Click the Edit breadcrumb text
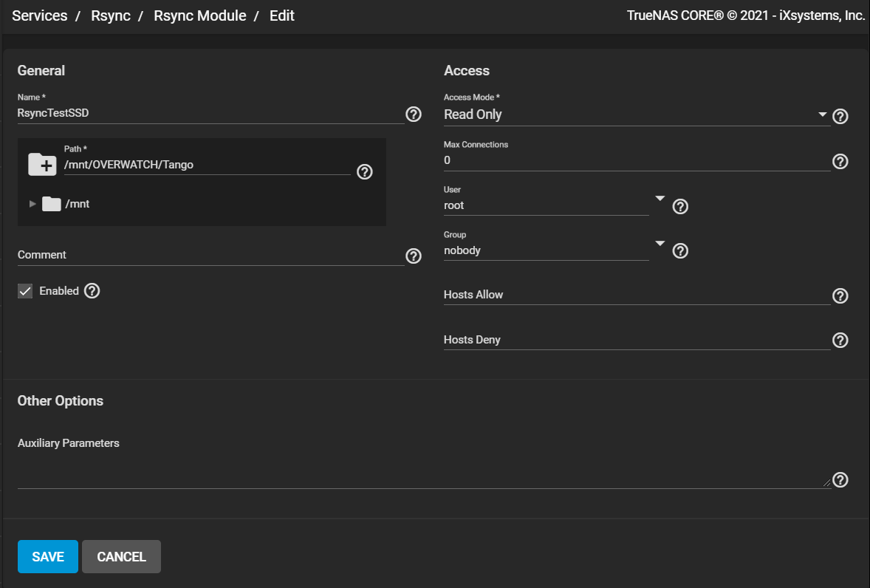 click(282, 16)
